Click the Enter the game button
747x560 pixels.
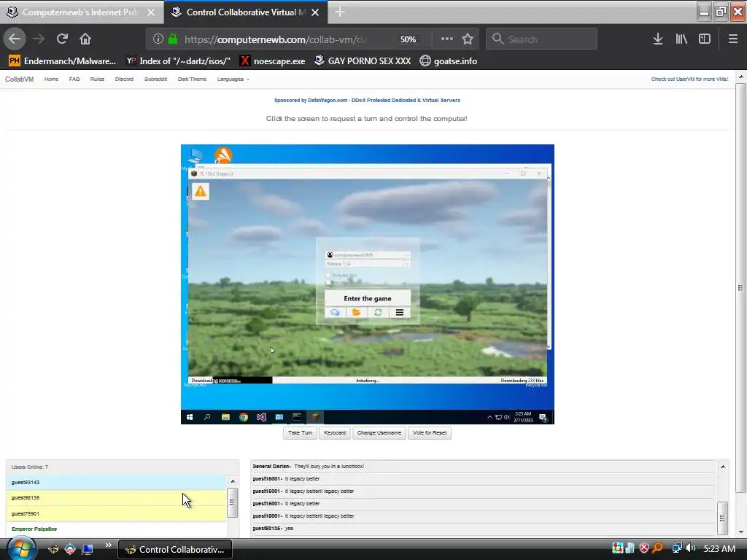pyautogui.click(x=368, y=298)
